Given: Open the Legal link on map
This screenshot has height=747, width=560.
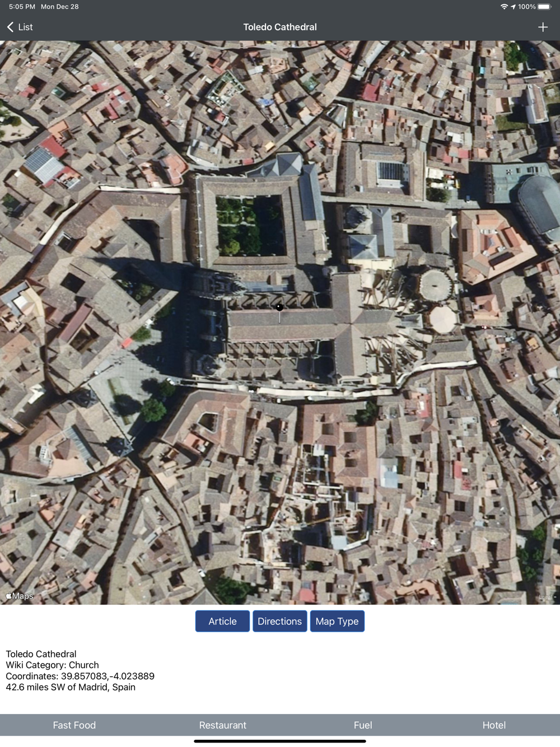Looking at the screenshot, I should (x=545, y=597).
